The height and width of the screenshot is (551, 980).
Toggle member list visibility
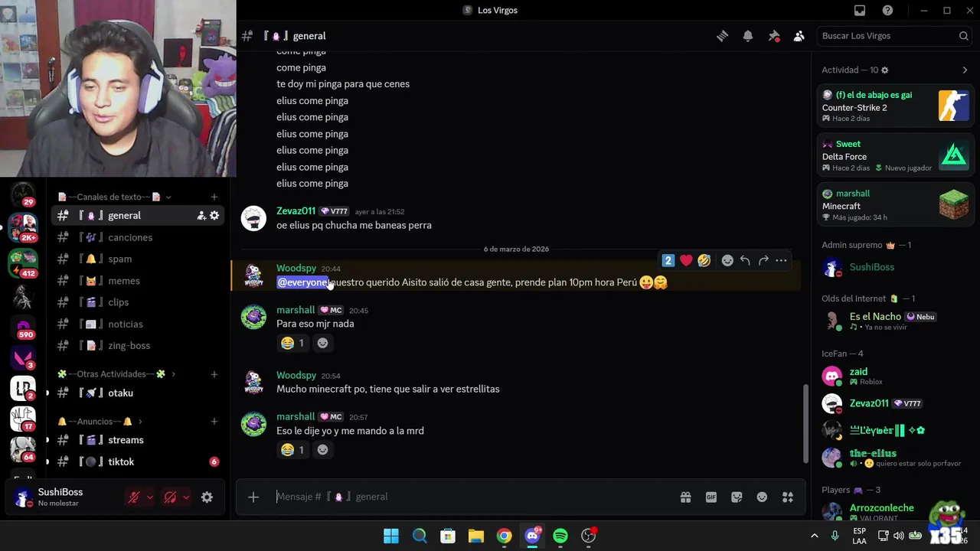[x=799, y=36]
